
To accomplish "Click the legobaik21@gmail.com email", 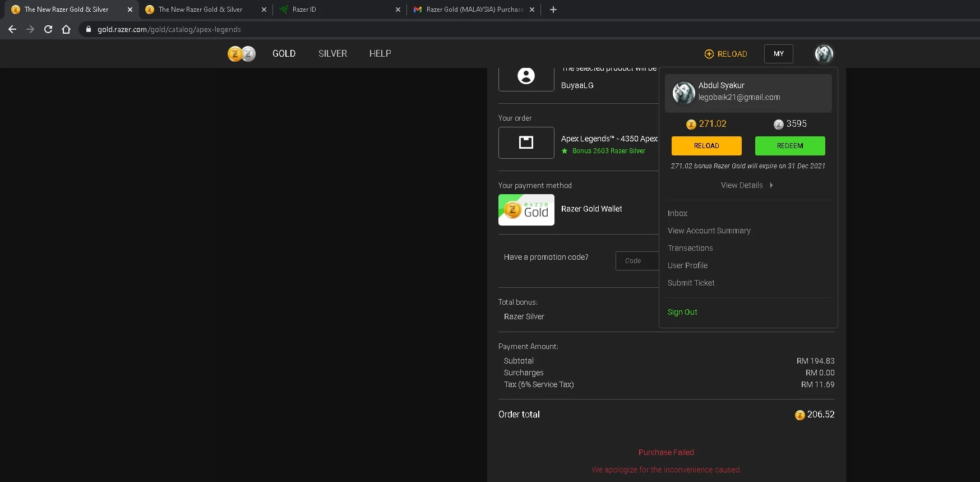I will [739, 97].
